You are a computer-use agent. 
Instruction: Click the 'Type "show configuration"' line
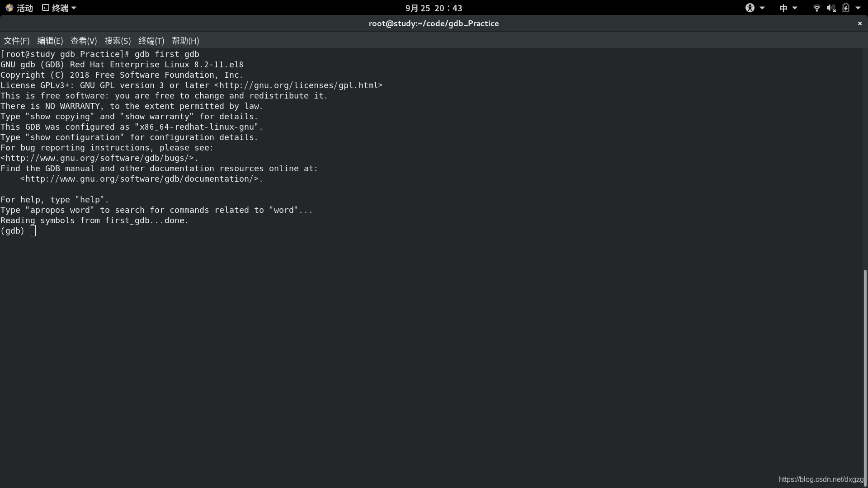pyautogui.click(x=129, y=137)
